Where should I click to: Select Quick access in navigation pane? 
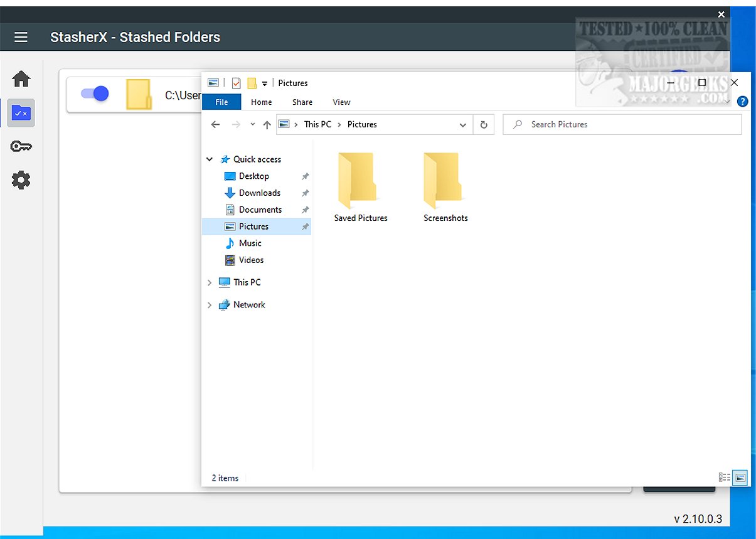[257, 159]
